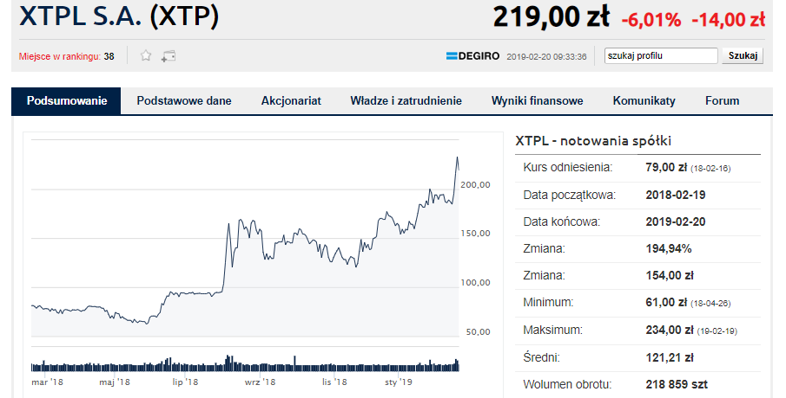Image resolution: width=786 pixels, height=398 pixels.
Task: Click the price peak on the chart
Action: coord(457,157)
